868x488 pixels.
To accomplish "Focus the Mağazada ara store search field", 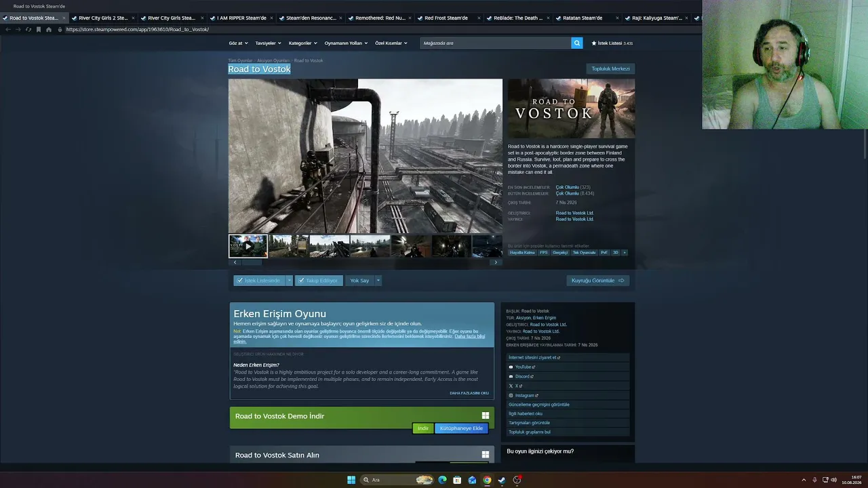I will (495, 43).
